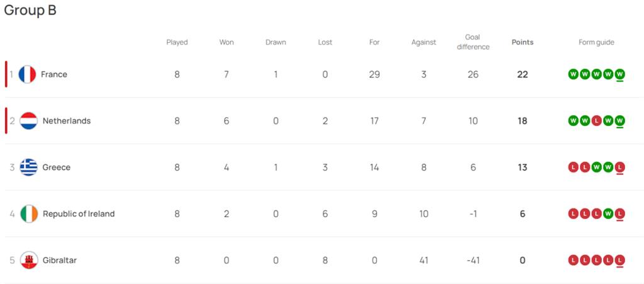This screenshot has height=284, width=644.
Task: Click Greece's underlined latest L form badge
Action: click(620, 168)
